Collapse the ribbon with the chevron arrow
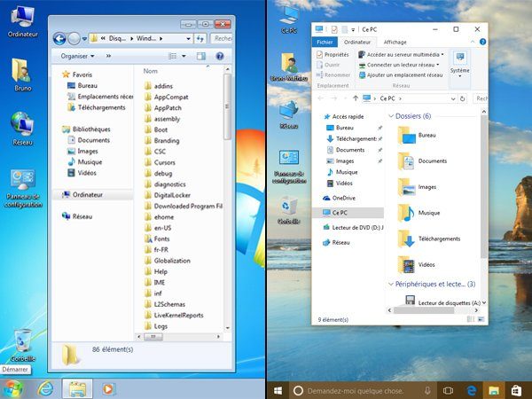This screenshot has height=399, width=532. [473, 42]
